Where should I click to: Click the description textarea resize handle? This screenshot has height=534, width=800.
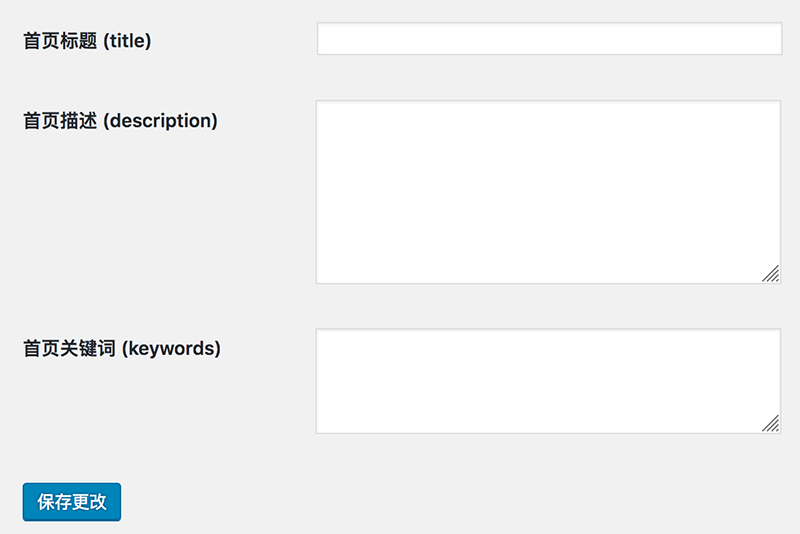(x=771, y=274)
